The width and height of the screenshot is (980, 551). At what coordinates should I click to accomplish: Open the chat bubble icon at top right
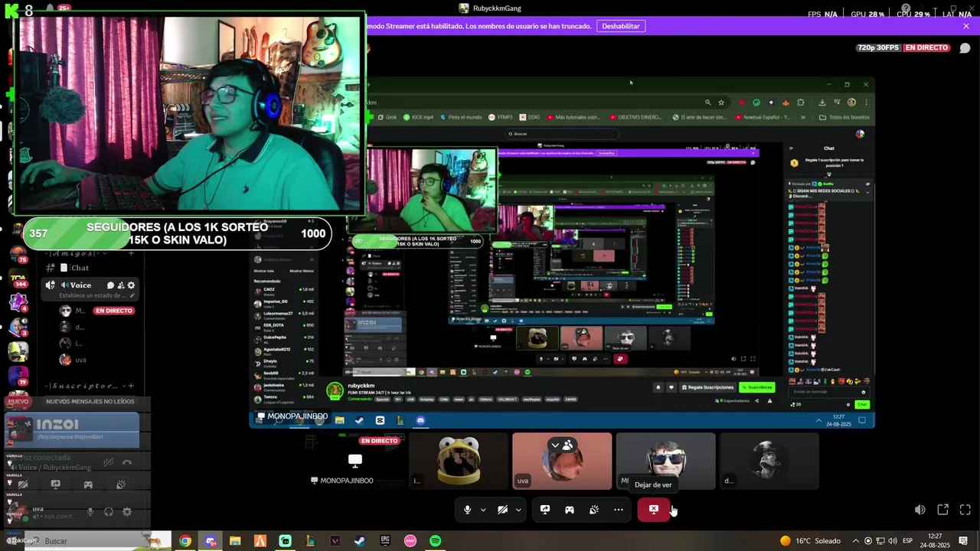click(965, 47)
